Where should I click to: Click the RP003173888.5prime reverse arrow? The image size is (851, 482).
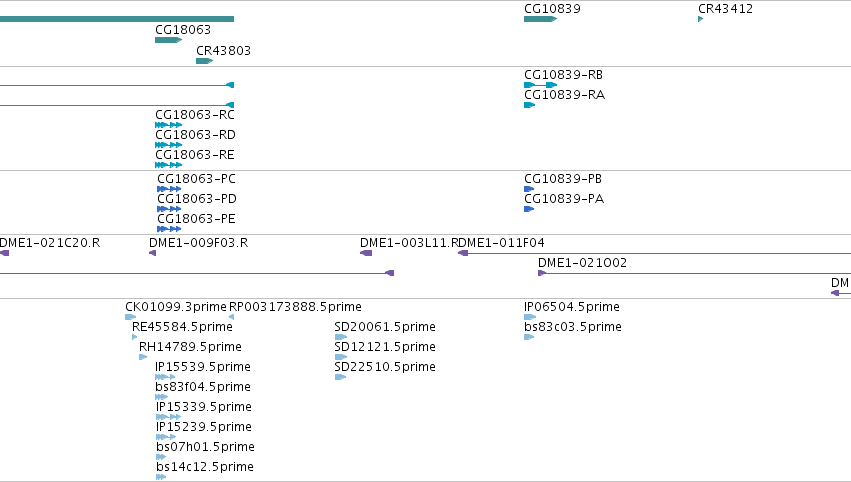[x=232, y=317]
